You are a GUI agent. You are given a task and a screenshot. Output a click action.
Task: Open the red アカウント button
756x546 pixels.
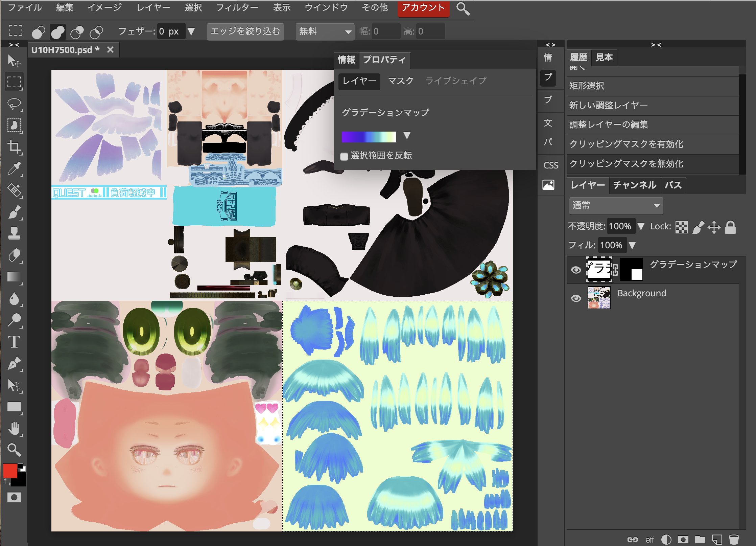[x=423, y=7]
